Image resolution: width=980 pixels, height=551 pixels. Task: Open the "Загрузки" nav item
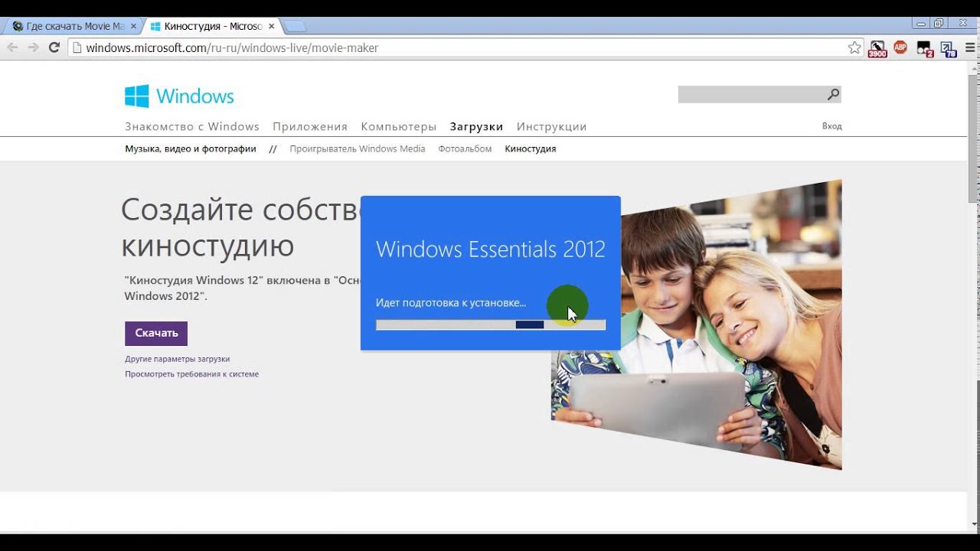pyautogui.click(x=476, y=126)
